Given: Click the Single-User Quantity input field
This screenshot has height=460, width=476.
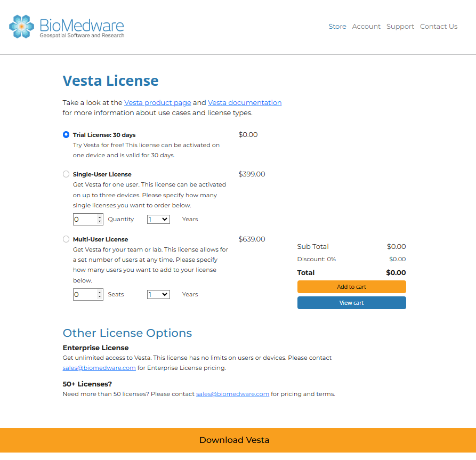Looking at the screenshot, I should pos(88,219).
